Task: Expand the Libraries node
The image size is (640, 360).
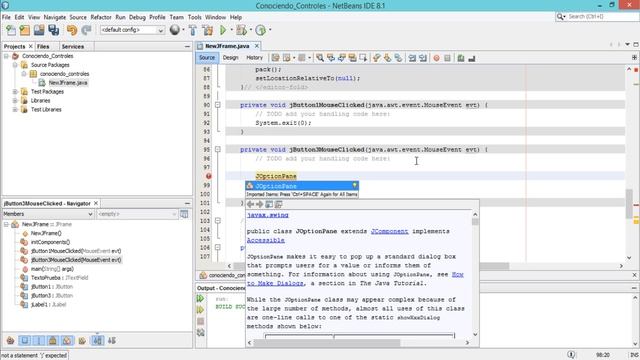Action: (15, 100)
